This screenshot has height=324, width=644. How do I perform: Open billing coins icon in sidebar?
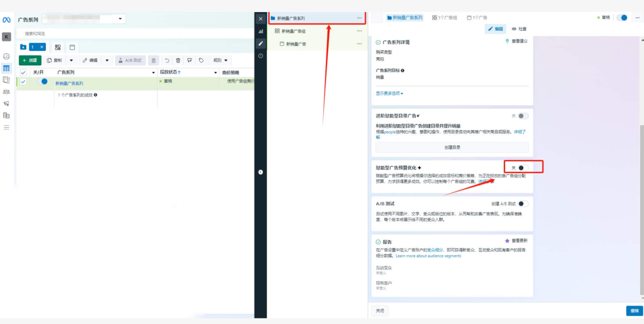click(6, 115)
